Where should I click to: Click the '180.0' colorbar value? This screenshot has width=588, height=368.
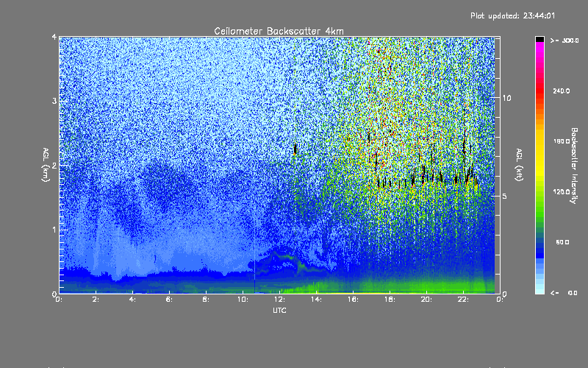pyautogui.click(x=562, y=141)
